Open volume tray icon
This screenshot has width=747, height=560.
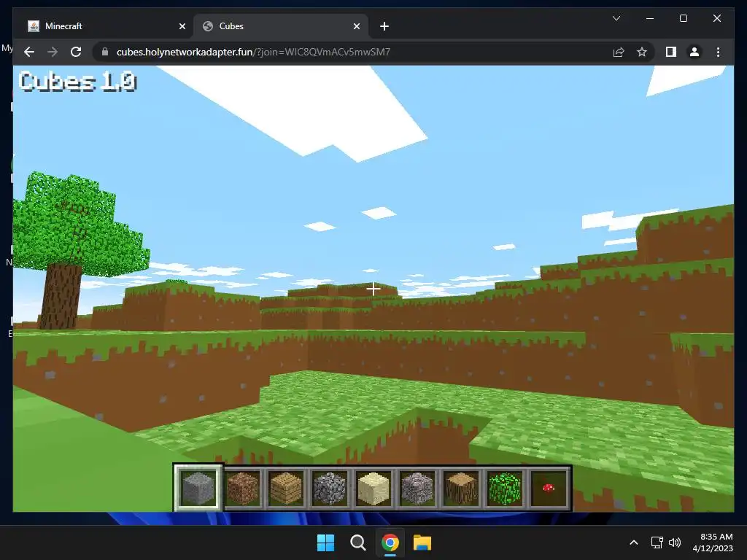pos(675,542)
